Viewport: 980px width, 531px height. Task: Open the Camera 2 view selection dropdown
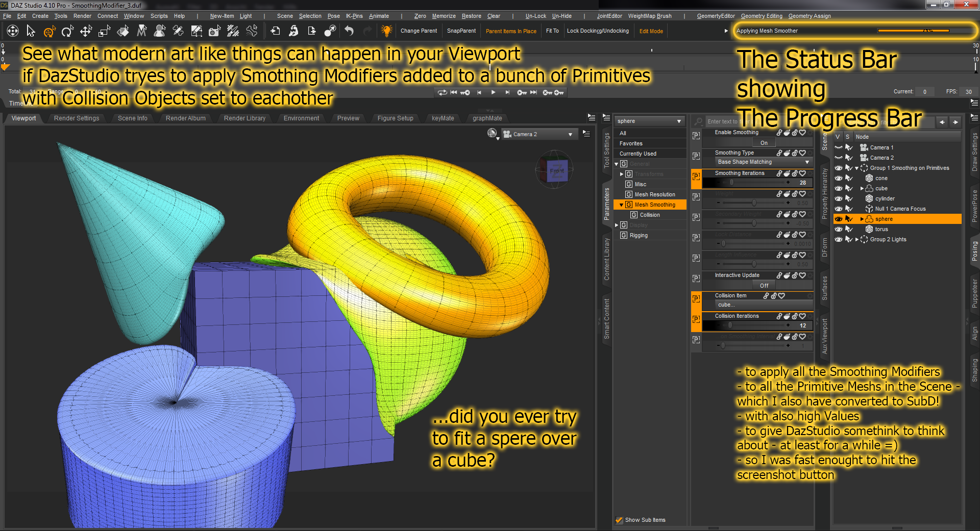click(x=539, y=134)
